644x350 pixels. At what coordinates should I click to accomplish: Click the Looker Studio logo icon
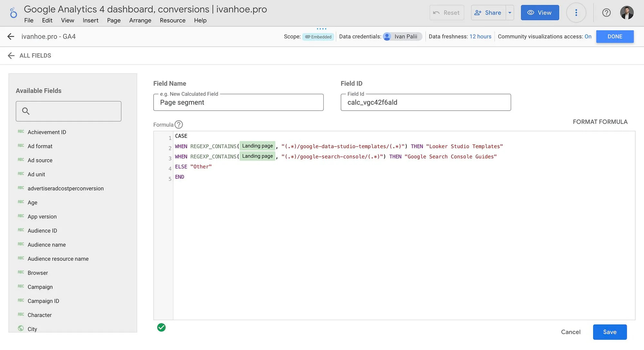click(13, 13)
